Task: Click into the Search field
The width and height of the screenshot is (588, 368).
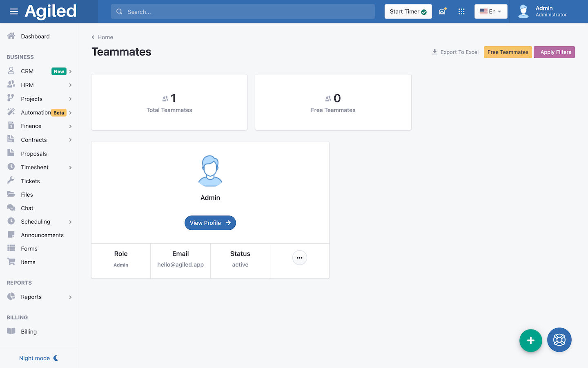Action: [x=243, y=11]
